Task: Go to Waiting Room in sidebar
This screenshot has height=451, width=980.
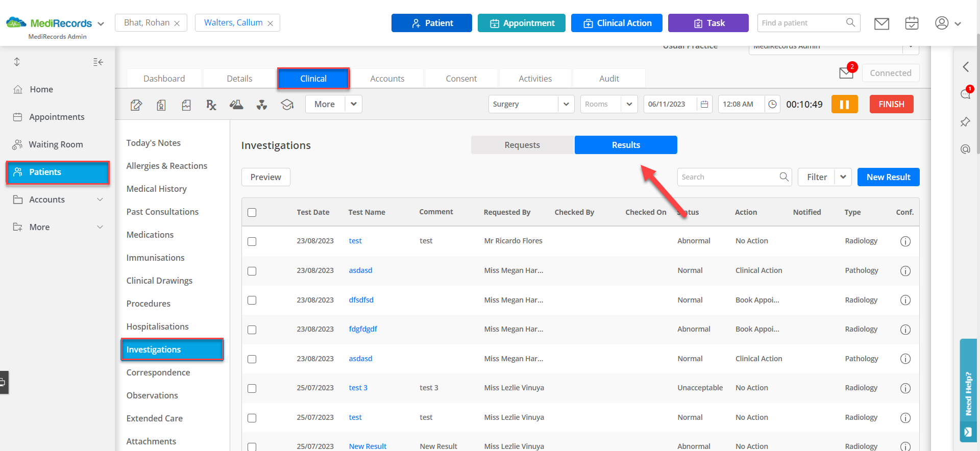Action: (56, 144)
